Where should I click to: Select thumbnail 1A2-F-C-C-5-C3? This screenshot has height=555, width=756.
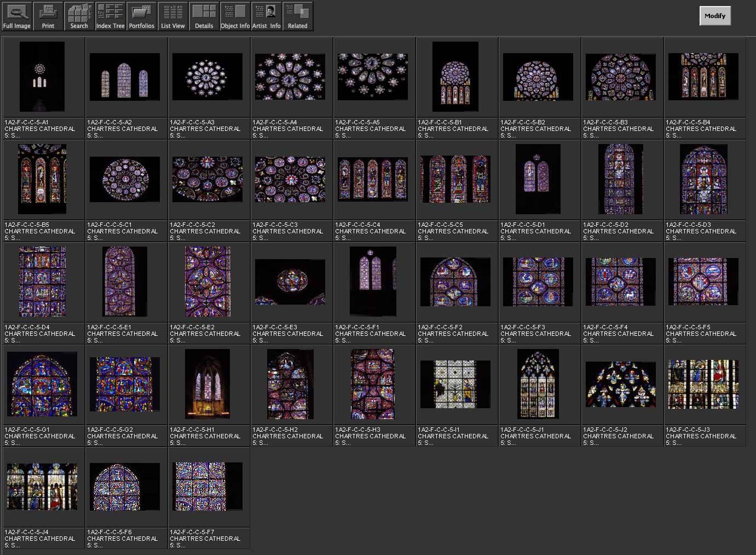(290, 179)
